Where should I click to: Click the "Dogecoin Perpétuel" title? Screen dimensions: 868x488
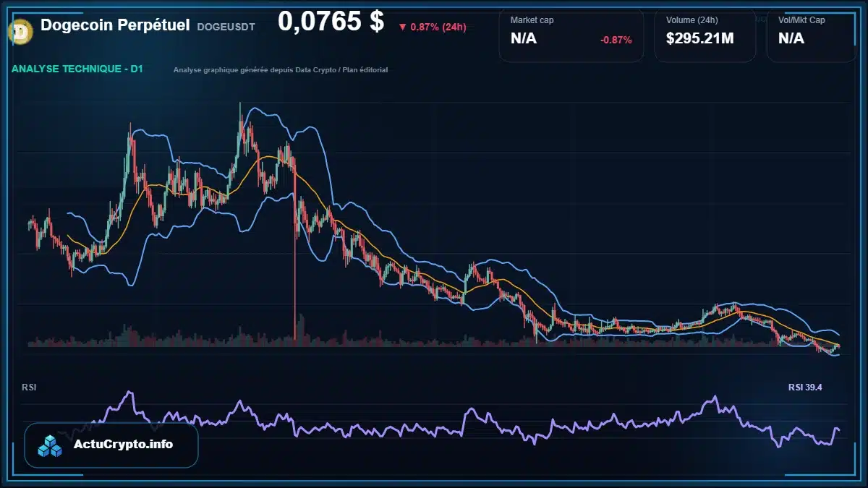click(x=115, y=25)
